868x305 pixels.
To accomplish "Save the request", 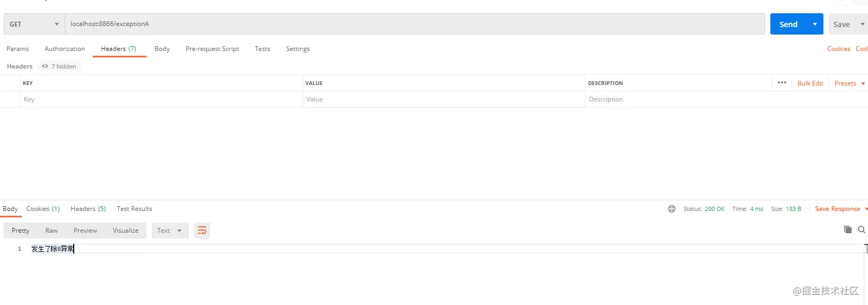I will tap(841, 24).
